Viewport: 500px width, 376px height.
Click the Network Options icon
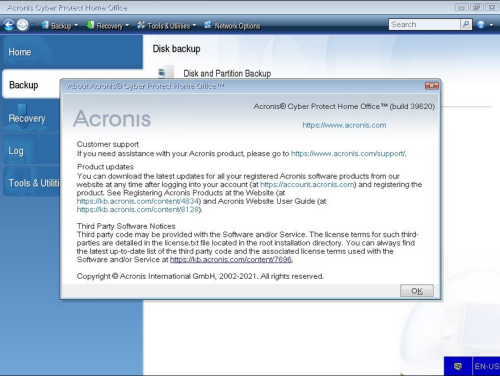pos(208,25)
